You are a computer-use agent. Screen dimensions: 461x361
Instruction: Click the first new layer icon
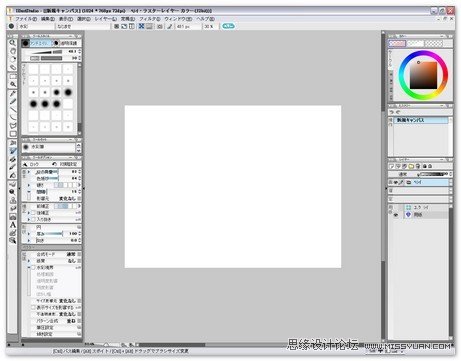[x=392, y=166]
